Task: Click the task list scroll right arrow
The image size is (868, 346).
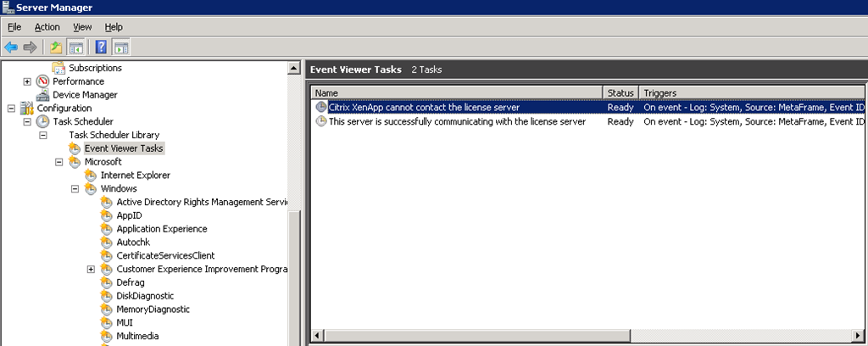Action: point(858,336)
